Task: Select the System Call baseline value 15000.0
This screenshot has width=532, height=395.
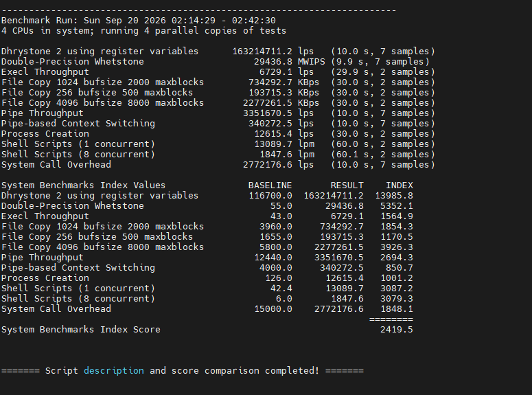Action: (273, 308)
